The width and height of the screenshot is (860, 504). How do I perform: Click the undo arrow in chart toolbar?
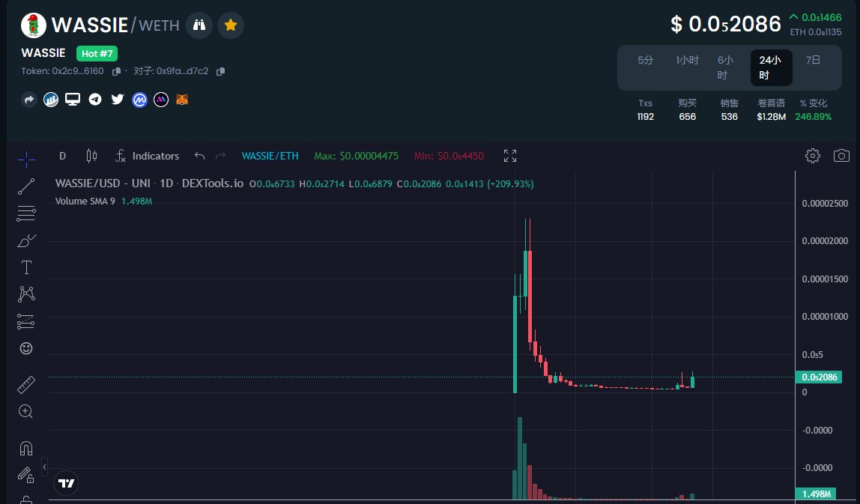199,157
